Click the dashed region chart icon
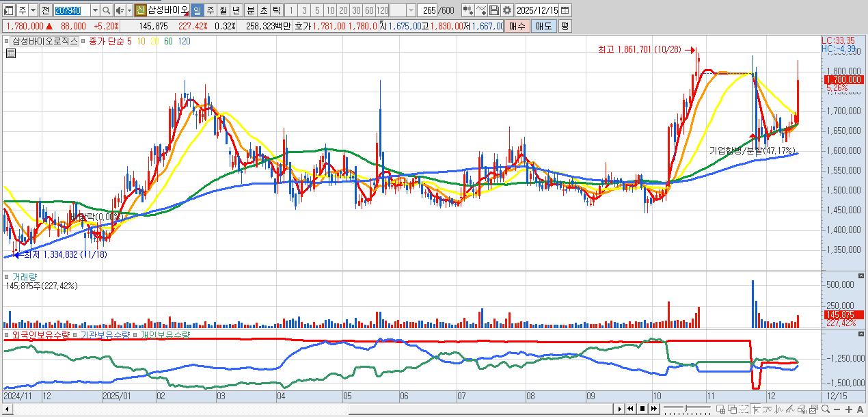The width and height of the screenshot is (868, 417). pos(744,409)
